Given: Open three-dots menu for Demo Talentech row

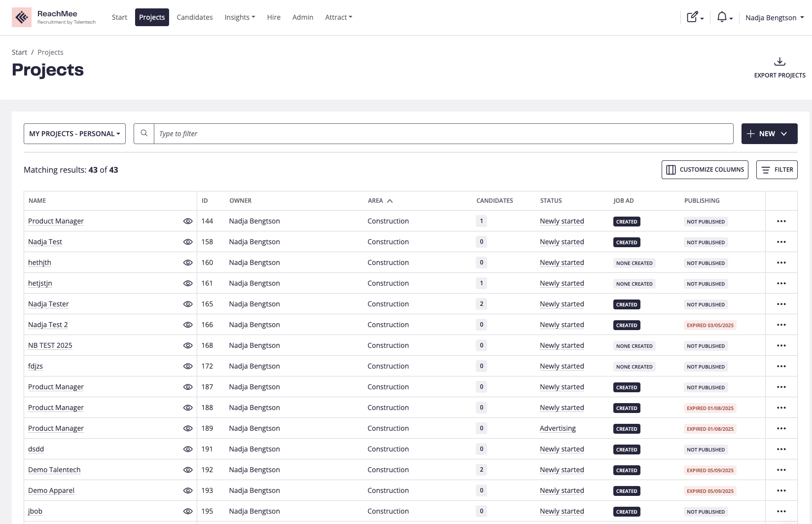Looking at the screenshot, I should pos(781,470).
